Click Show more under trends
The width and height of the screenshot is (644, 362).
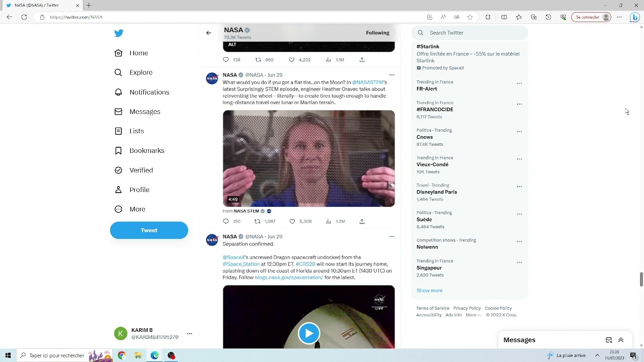(x=430, y=291)
